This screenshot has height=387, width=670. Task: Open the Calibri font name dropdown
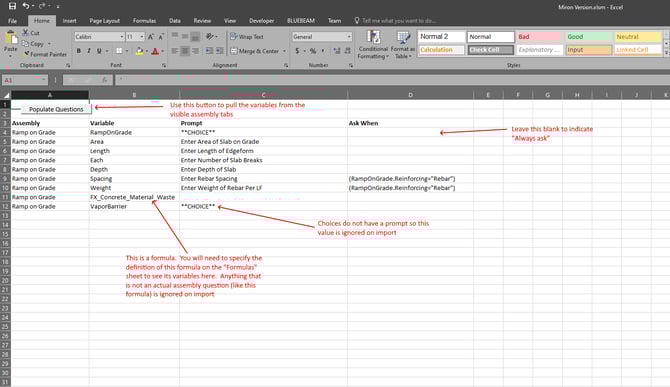pyautogui.click(x=122, y=37)
